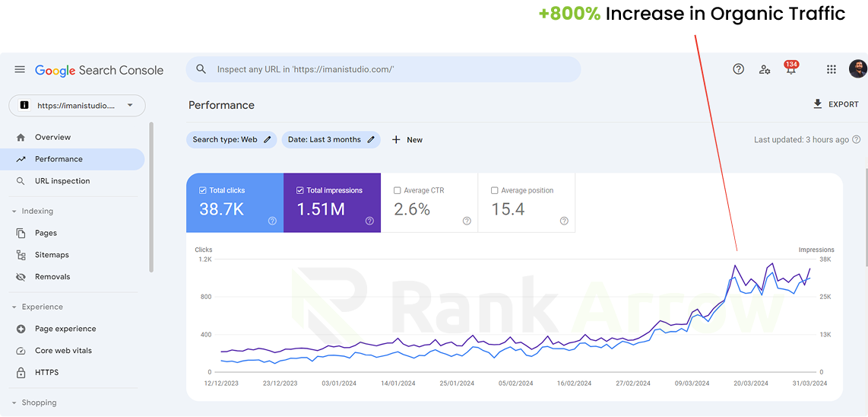
Task: Open Sitemaps from the sidebar
Action: click(x=52, y=255)
